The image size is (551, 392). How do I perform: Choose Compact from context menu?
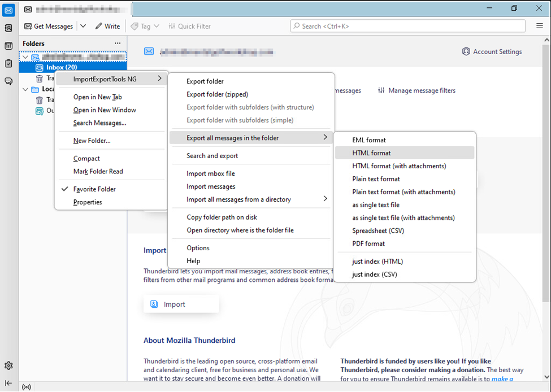click(x=111, y=158)
